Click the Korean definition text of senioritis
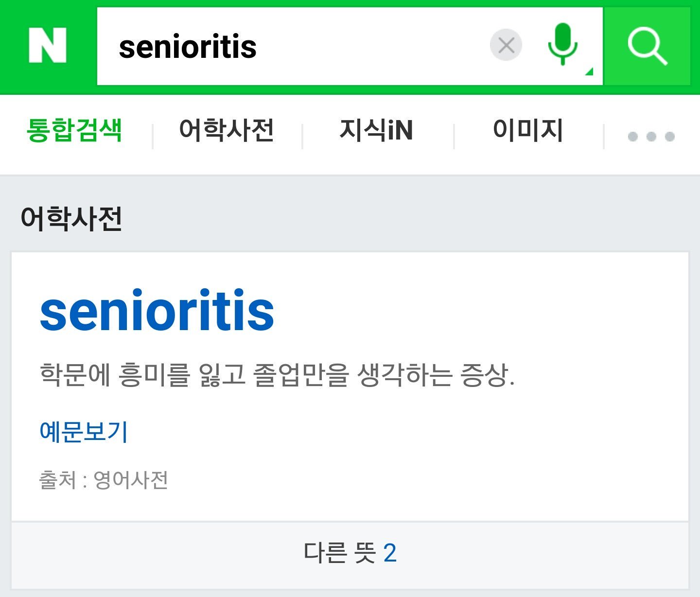 [277, 375]
